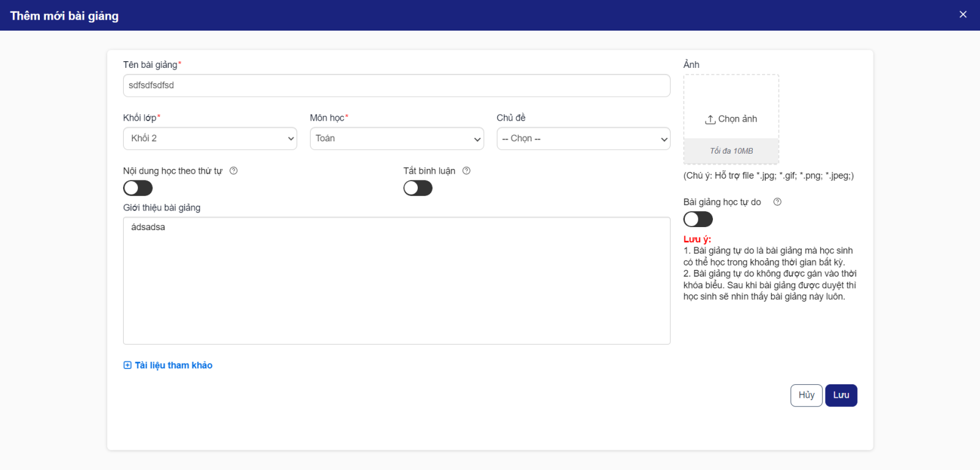This screenshot has height=470, width=980.
Task: Click help icon next to Tắt bình luận
Action: click(466, 171)
